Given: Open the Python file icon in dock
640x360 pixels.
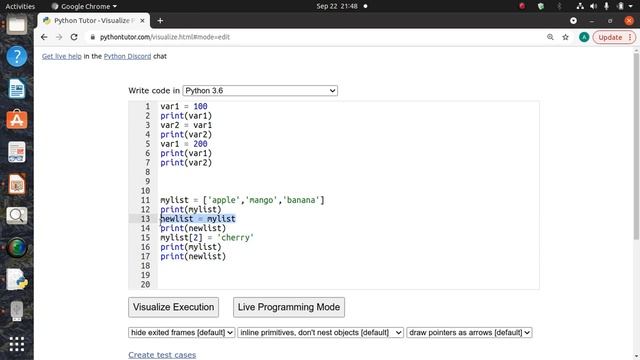Looking at the screenshot, I should (x=17, y=280).
